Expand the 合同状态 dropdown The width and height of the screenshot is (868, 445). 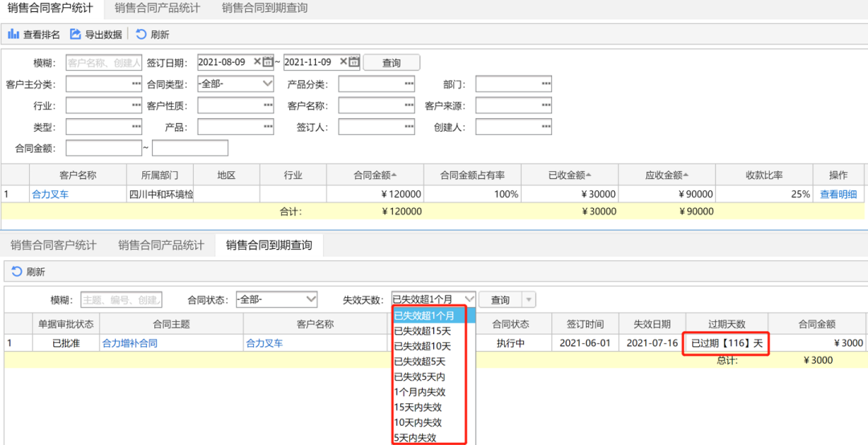click(x=311, y=300)
